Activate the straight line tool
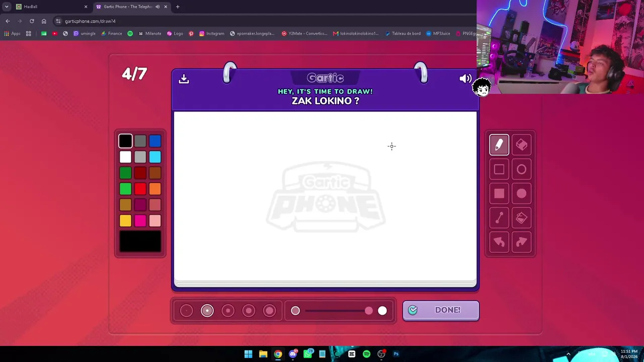This screenshot has height=362, width=644. click(499, 218)
